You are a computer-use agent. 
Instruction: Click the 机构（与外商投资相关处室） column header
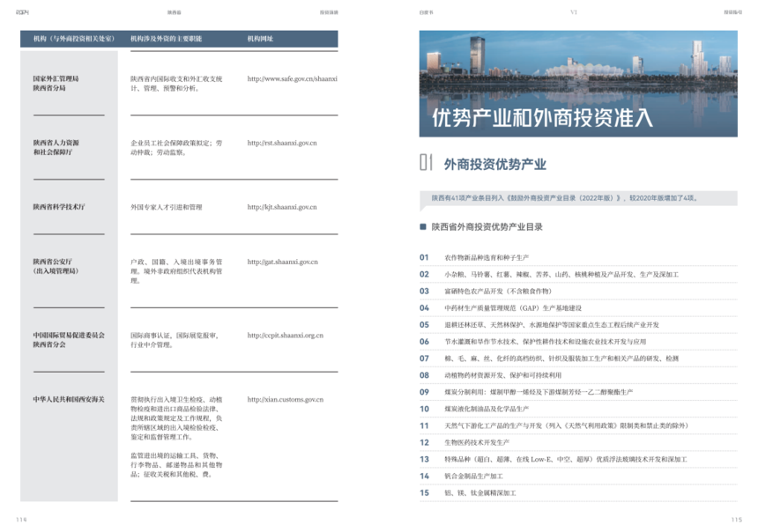point(73,39)
